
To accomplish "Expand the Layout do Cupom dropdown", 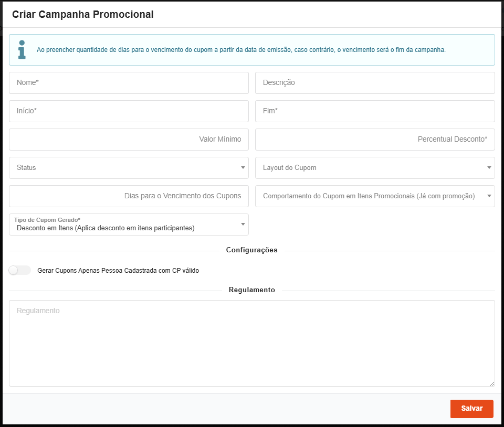I will pos(375,168).
